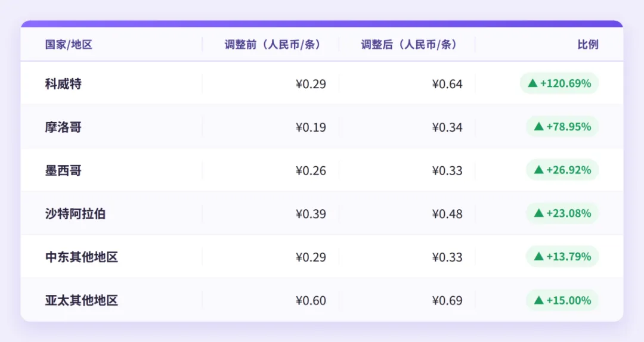
Task: Click the green arrow beside +13.79%
Action: [539, 257]
